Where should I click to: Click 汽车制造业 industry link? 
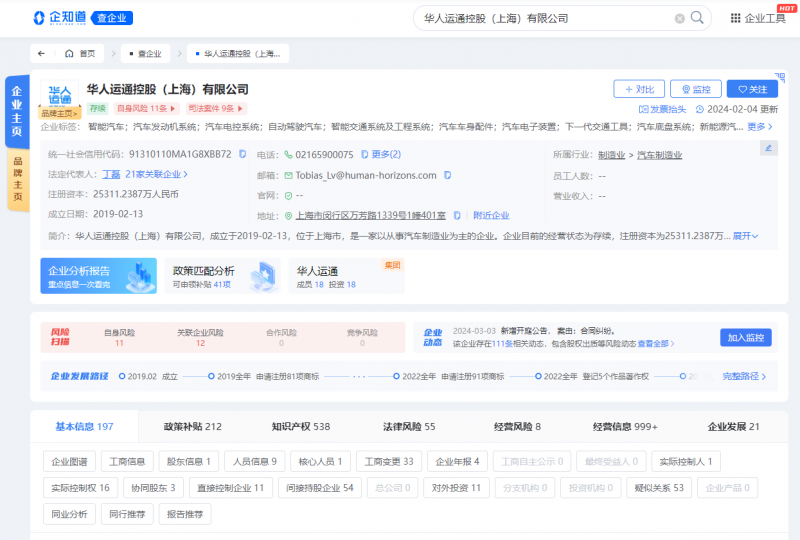click(659, 155)
